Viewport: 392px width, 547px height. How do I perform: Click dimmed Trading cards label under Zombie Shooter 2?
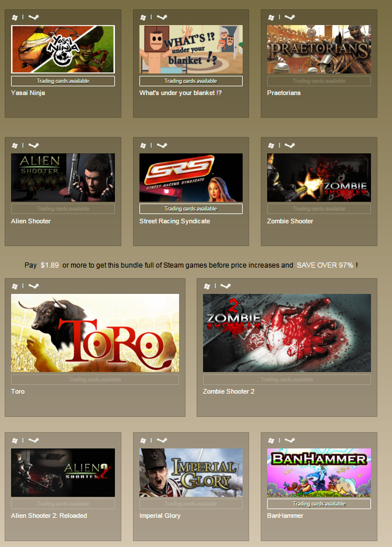[x=287, y=380]
